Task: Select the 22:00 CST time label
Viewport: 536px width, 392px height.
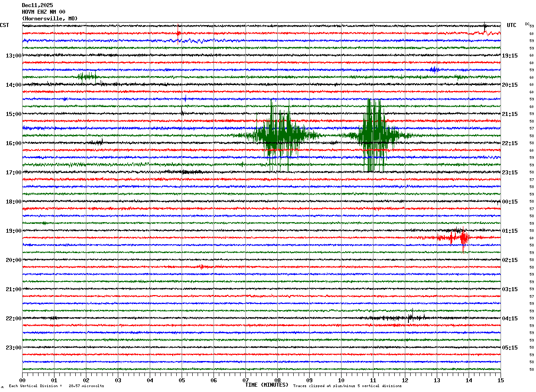Action: 13,319
